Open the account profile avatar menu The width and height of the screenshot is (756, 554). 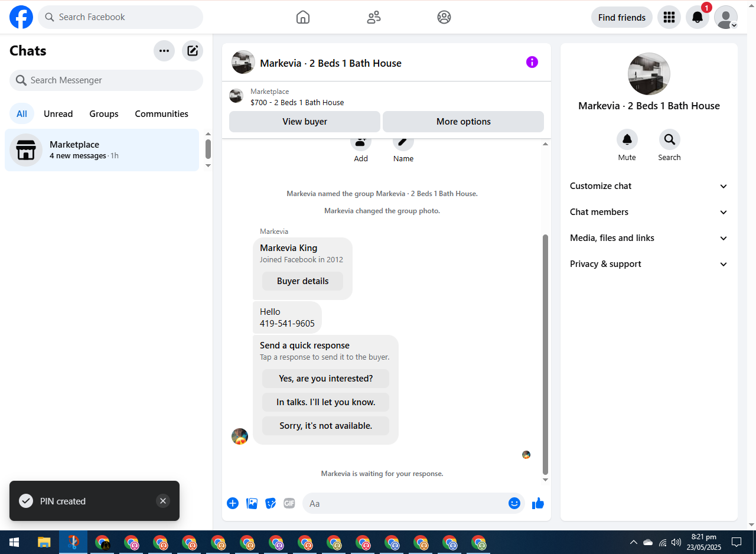[x=726, y=17]
